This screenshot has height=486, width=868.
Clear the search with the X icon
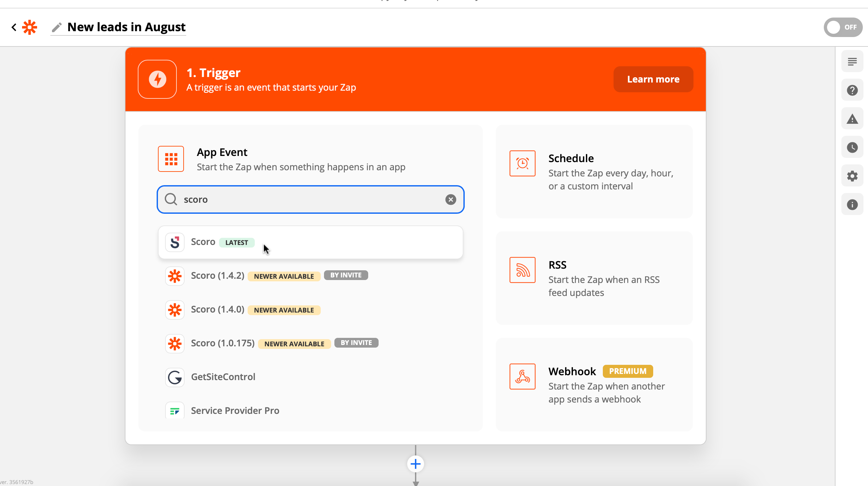(450, 199)
